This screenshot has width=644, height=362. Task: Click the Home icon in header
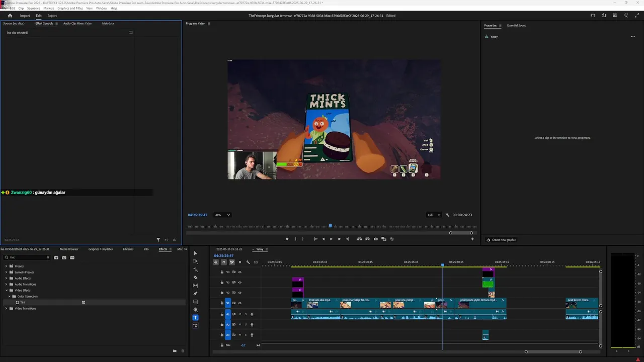(x=10, y=16)
